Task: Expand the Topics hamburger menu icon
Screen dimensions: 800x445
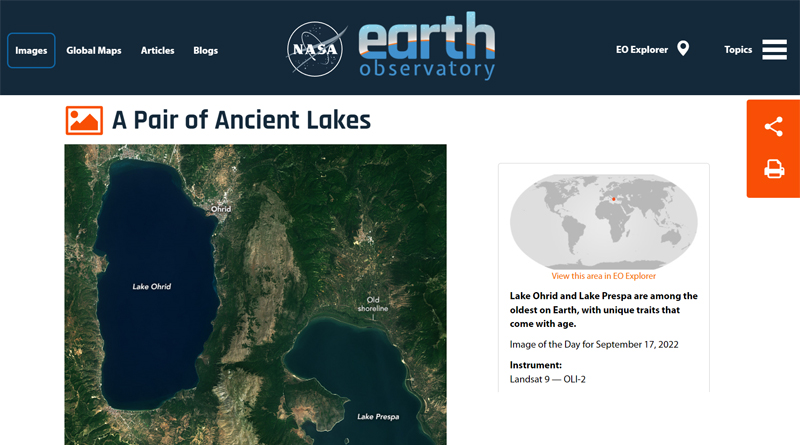Action: [x=774, y=50]
